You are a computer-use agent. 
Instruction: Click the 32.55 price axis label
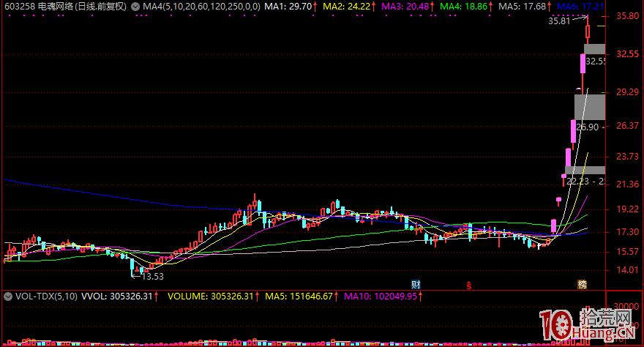628,54
